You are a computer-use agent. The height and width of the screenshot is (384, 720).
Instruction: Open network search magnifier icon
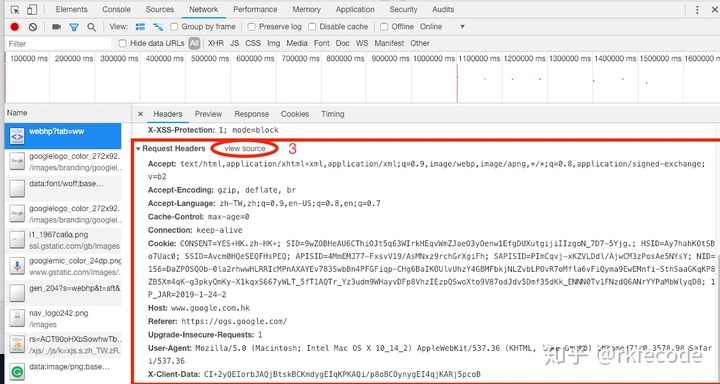91,27
